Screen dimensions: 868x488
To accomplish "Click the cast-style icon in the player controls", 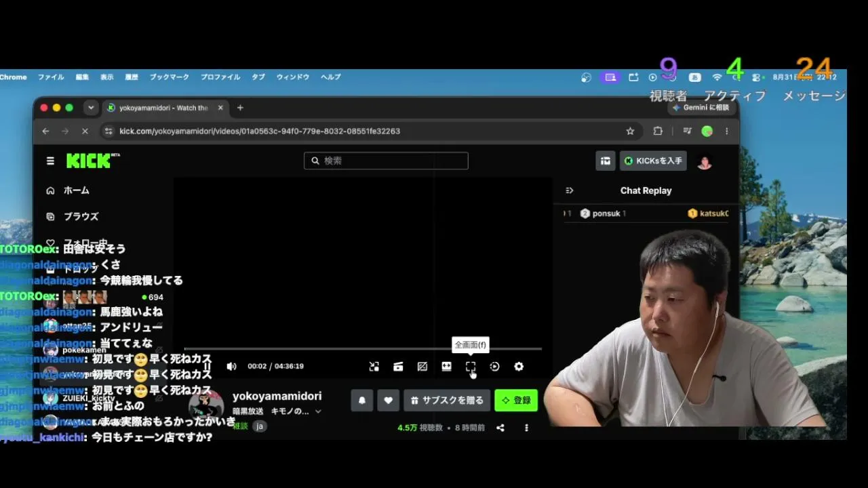I will (x=398, y=367).
